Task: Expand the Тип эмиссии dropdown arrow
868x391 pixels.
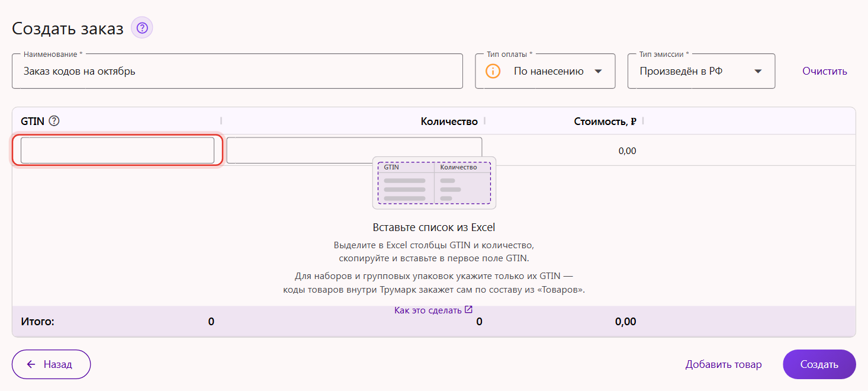Action: (758, 71)
